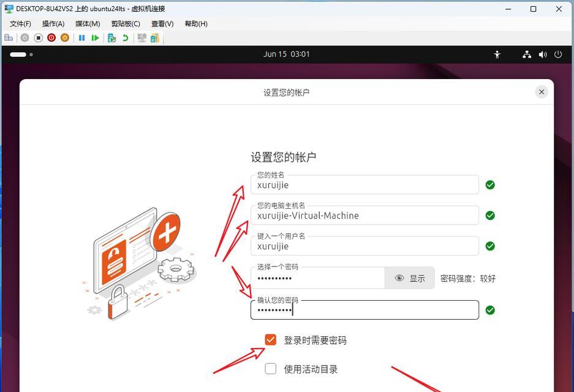Open the clock showing Jun 15 03:01
The height and width of the screenshot is (392, 574).
tap(286, 54)
